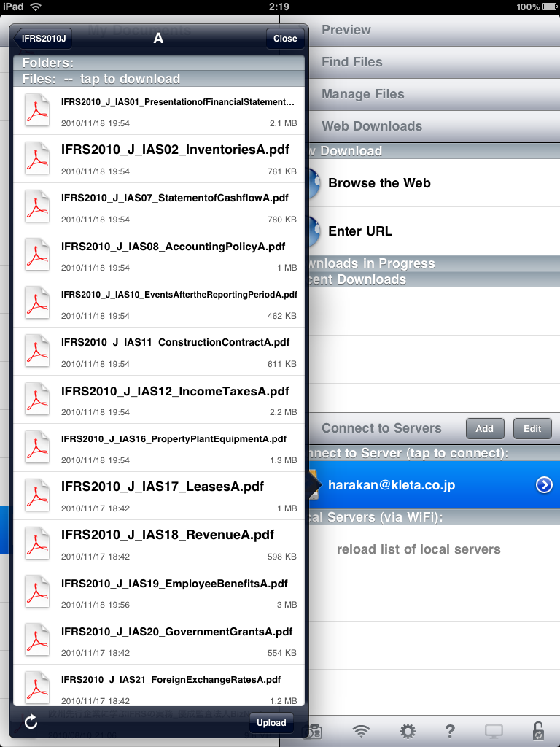Download IFRS2010_J_IAS20_GovernmentGrantsA.pdf
This screenshot has width=560, height=747.
tap(159, 640)
